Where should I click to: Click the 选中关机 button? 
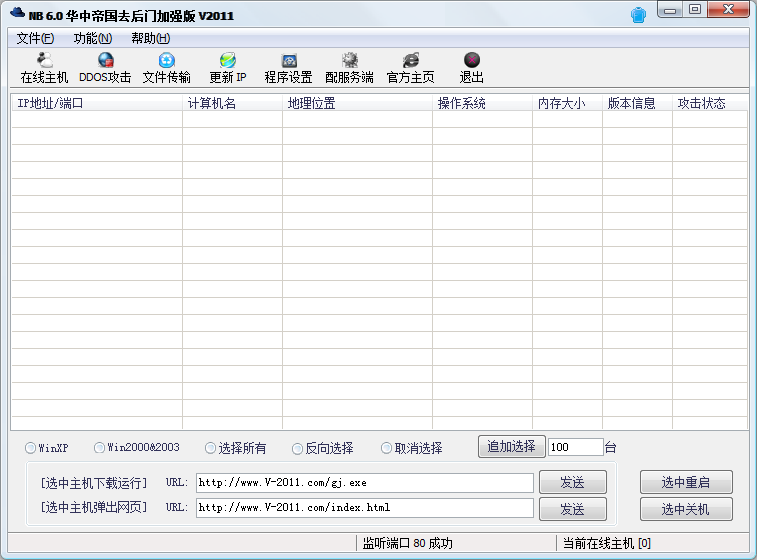coord(686,509)
